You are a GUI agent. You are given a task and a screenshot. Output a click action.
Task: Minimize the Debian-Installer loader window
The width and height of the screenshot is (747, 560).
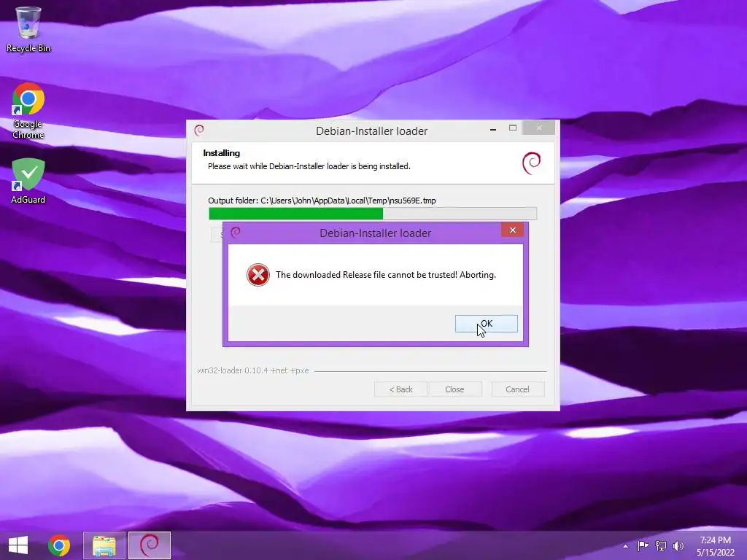tap(493, 129)
